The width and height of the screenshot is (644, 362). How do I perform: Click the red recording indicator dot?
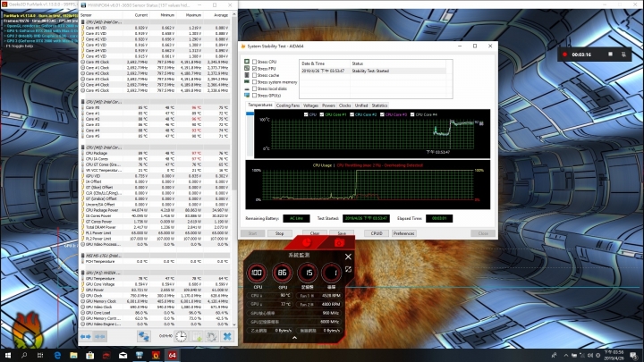click(x=564, y=55)
